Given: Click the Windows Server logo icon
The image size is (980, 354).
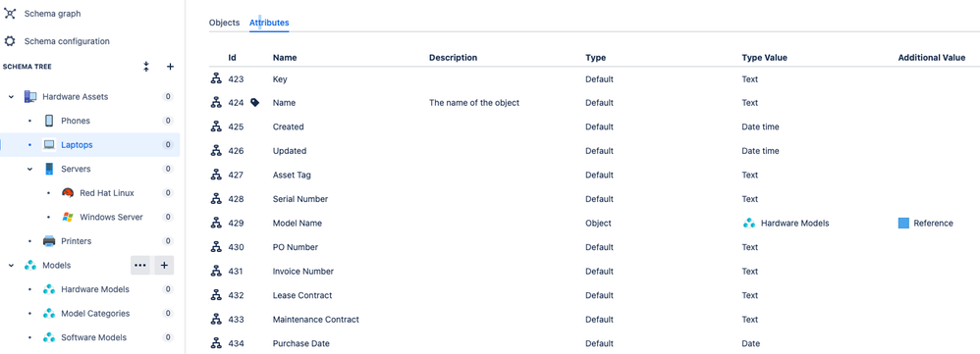Looking at the screenshot, I should [68, 218].
